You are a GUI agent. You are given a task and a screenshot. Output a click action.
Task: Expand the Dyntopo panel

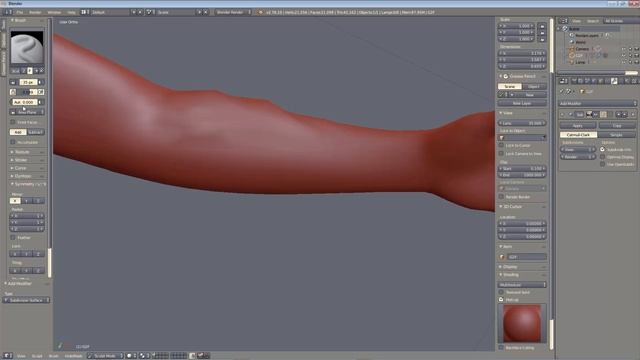pos(22,176)
